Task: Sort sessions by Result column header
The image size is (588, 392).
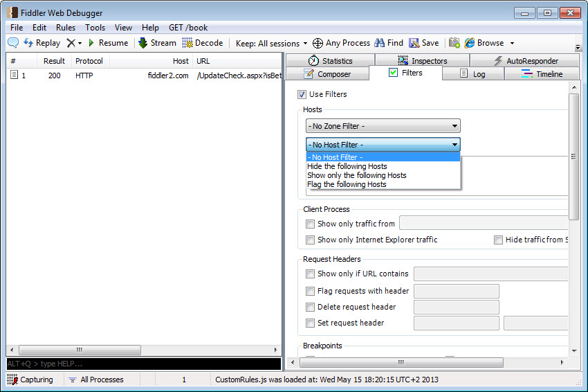Action: pyautogui.click(x=54, y=61)
